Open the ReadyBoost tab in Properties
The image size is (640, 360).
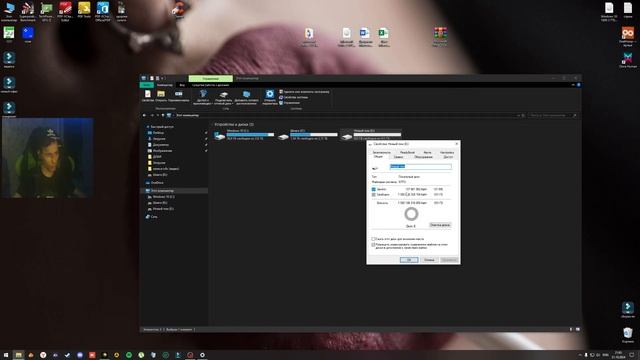tap(407, 152)
